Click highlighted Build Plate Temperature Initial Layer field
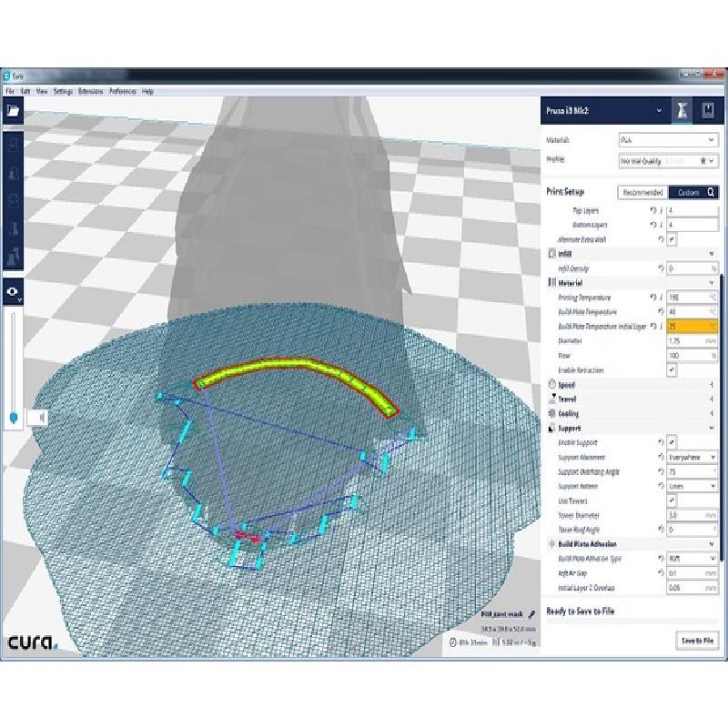The image size is (728, 728). 693,327
